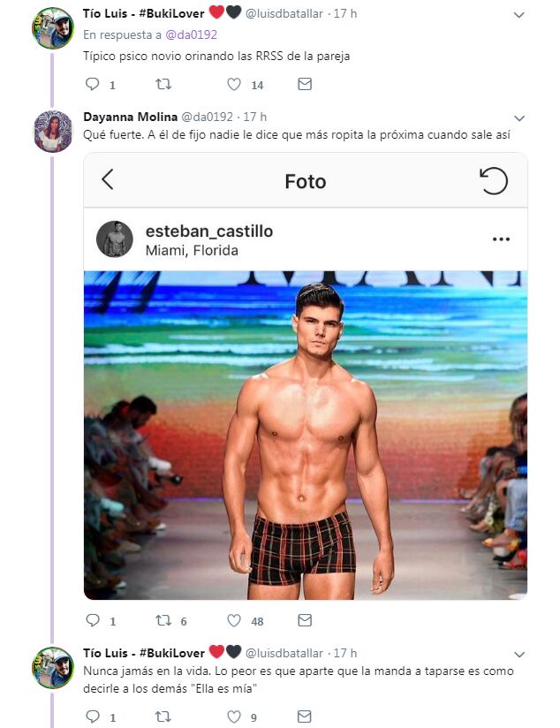Expand the caret menu on Dayanna's tweet
The image size is (560, 728).
tap(518, 118)
